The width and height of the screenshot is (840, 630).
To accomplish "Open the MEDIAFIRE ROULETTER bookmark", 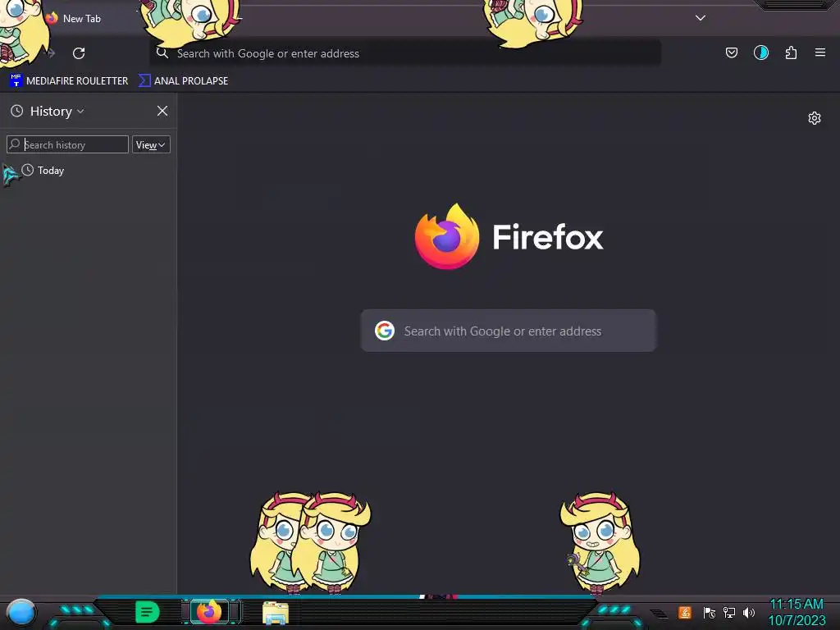I will click(69, 81).
